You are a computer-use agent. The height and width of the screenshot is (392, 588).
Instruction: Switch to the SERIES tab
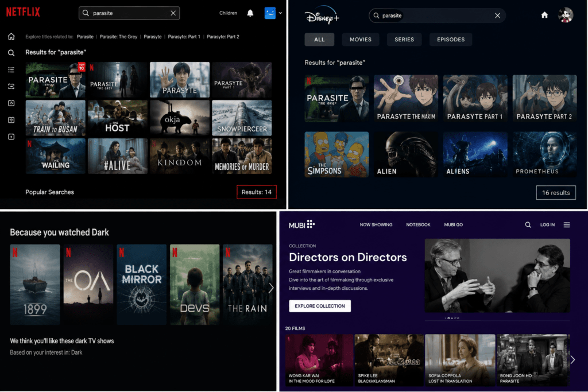(x=404, y=40)
